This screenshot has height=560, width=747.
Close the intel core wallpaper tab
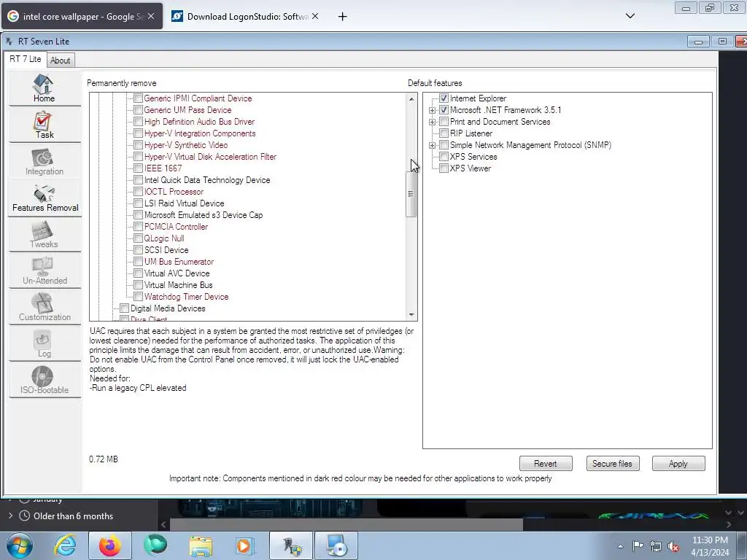pos(151,16)
